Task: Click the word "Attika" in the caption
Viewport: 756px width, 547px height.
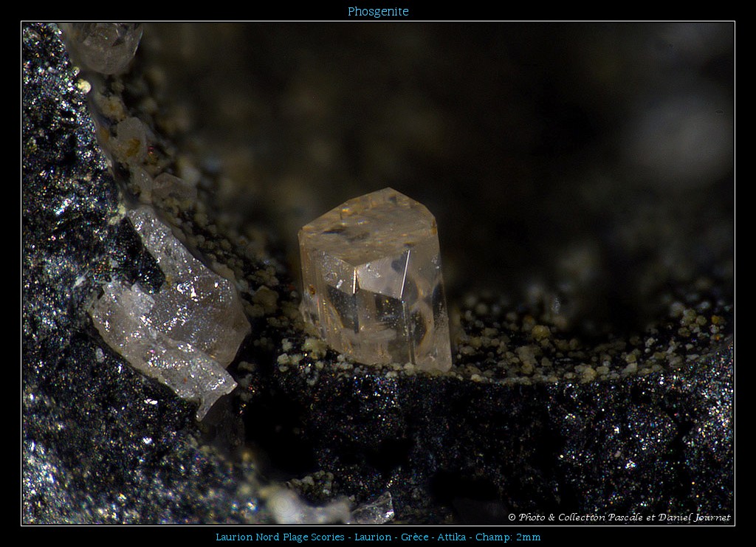Action: 453,537
